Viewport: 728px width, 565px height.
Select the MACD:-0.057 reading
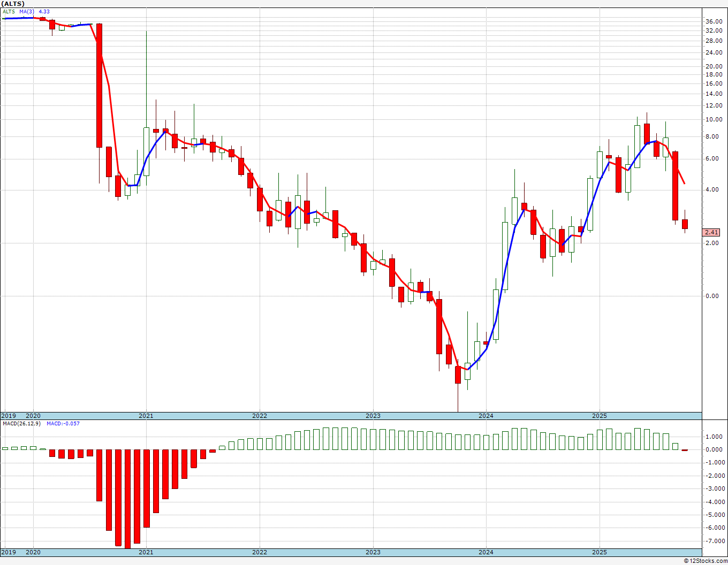click(63, 423)
